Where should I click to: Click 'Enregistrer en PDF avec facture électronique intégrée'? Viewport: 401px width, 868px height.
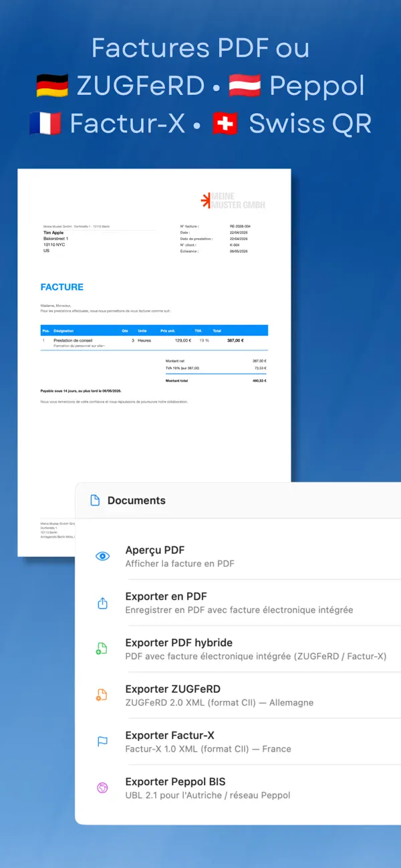coord(239,610)
